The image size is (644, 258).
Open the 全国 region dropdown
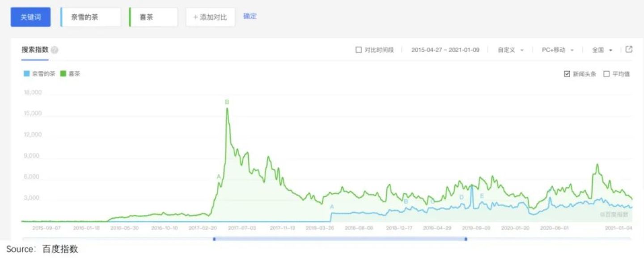(x=602, y=50)
